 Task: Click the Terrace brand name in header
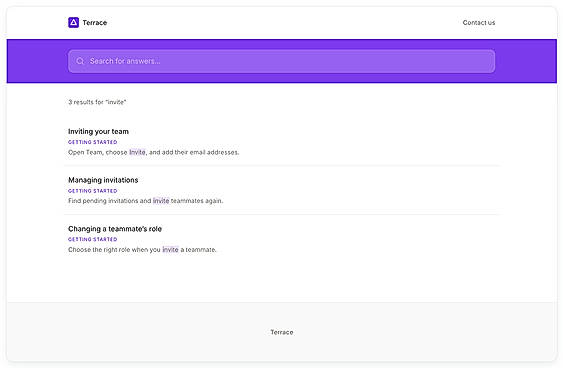95,23
